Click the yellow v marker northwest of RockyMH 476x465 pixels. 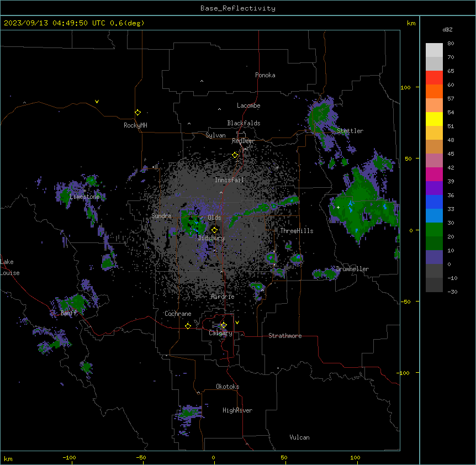tap(97, 102)
